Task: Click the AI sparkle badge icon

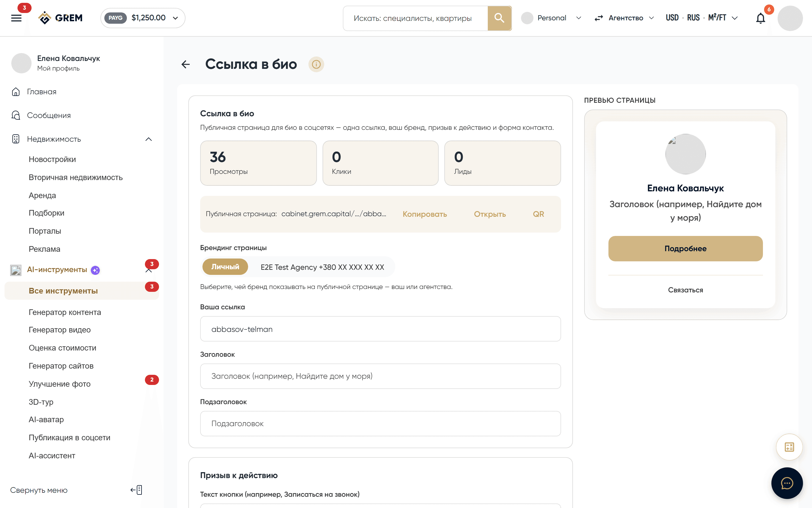Action: [95, 270]
